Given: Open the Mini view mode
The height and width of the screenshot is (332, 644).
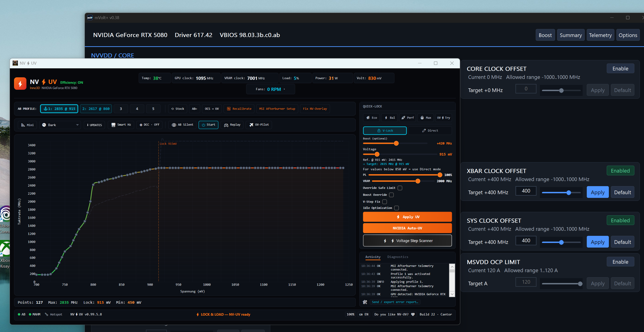Looking at the screenshot, I should (x=28, y=125).
